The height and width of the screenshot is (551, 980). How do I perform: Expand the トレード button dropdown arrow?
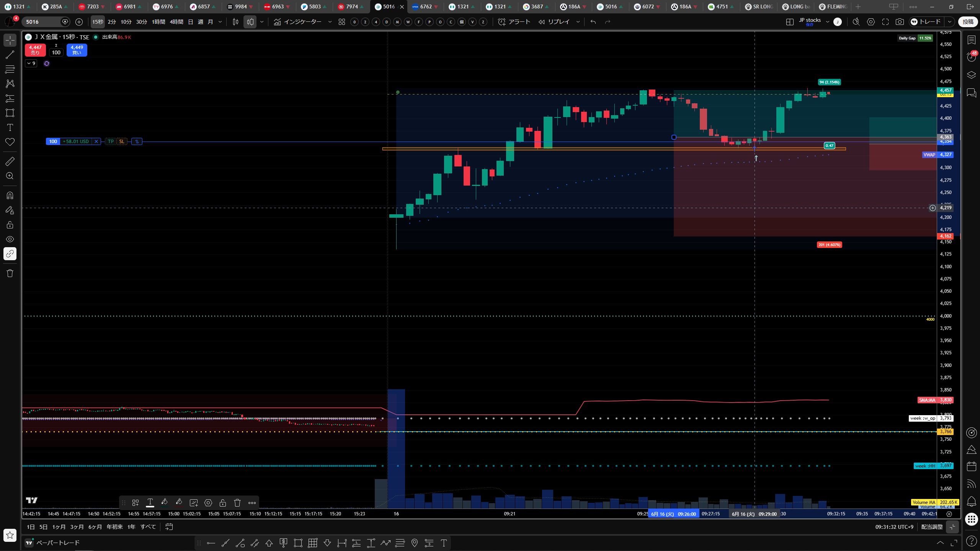[x=949, y=22]
